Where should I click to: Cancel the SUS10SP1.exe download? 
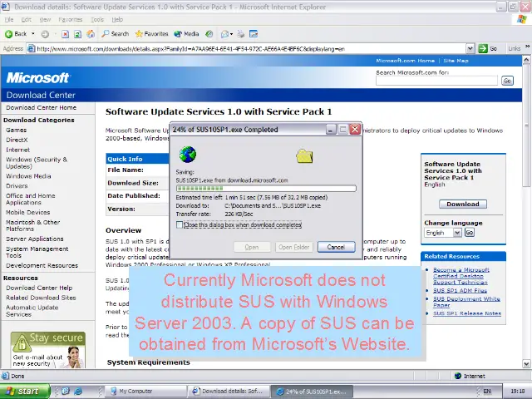click(x=336, y=247)
